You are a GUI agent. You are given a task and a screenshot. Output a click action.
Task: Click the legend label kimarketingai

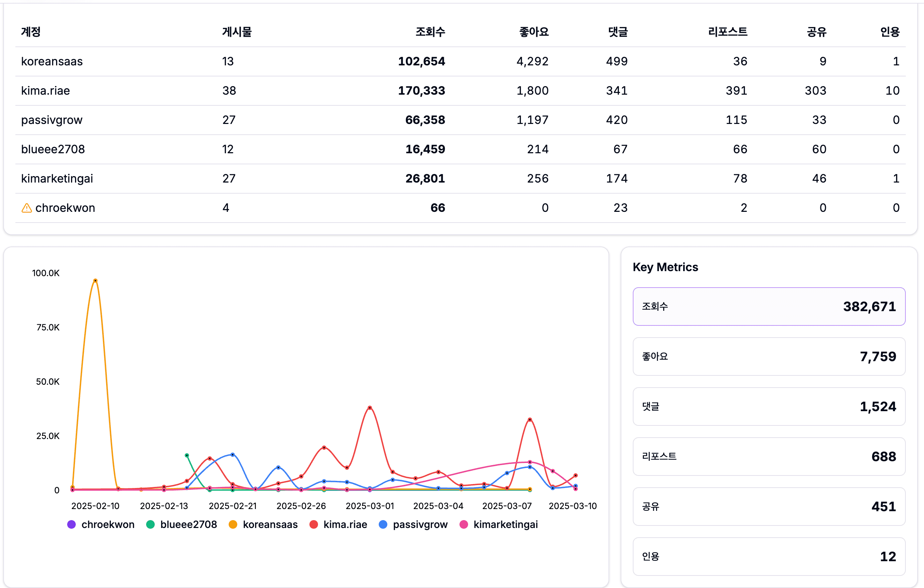(x=506, y=524)
